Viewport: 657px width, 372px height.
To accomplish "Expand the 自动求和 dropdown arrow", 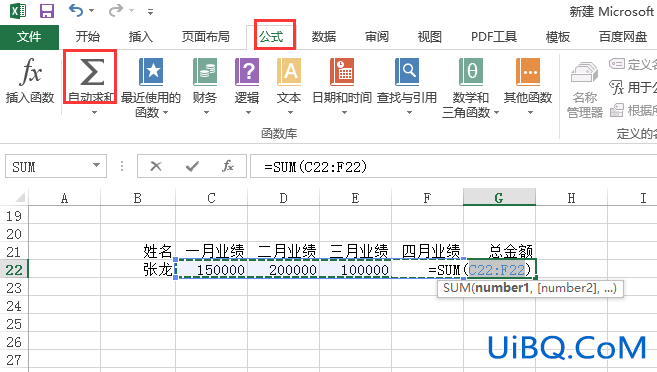I will tap(94, 112).
